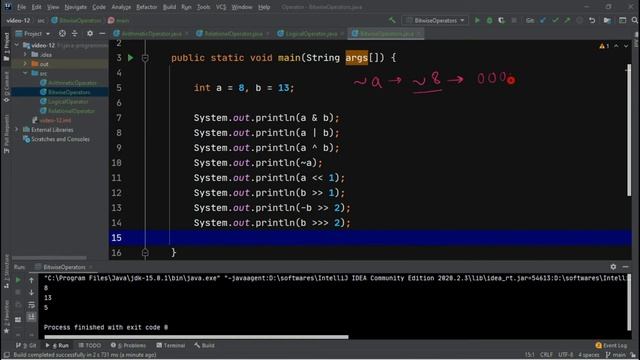Click the warning indicator in editor corner
This screenshot has height=360, width=640.
[604, 46]
